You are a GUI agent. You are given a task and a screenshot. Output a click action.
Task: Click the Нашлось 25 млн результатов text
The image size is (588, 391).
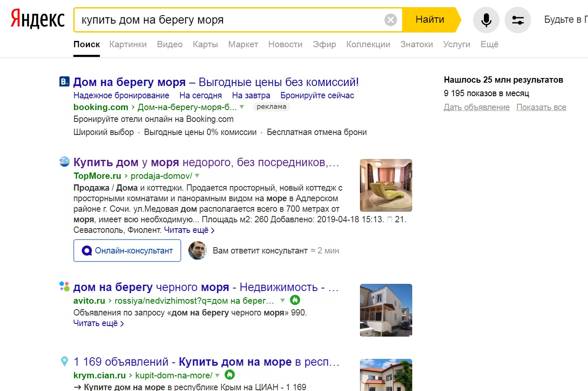[x=503, y=80]
